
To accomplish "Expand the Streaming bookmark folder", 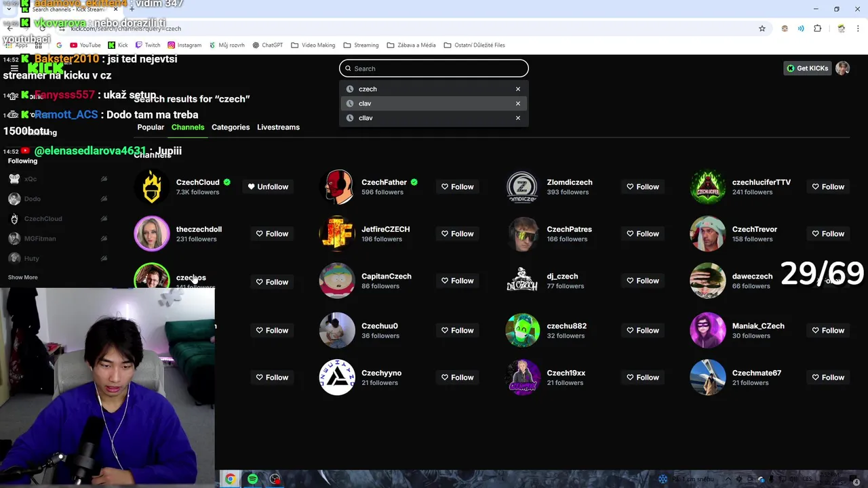I will (361, 45).
